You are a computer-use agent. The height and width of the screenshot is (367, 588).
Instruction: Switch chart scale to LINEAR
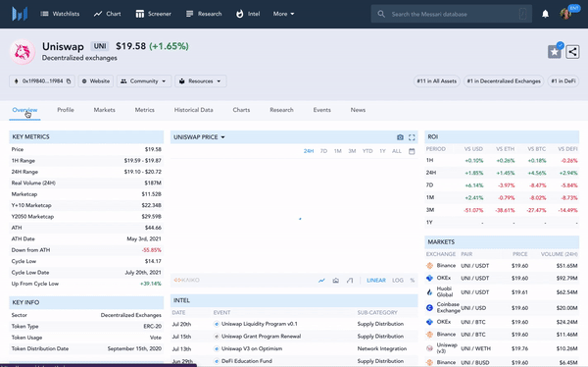coord(376,281)
